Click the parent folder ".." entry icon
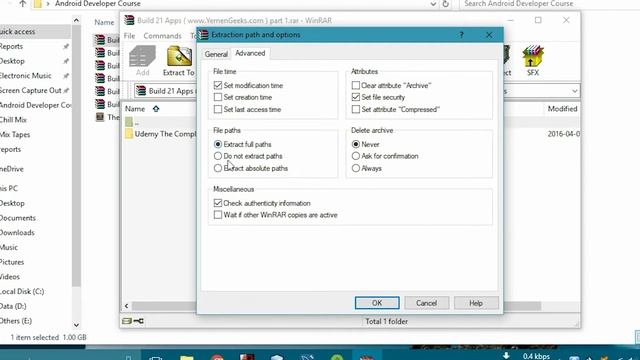 coord(129,122)
